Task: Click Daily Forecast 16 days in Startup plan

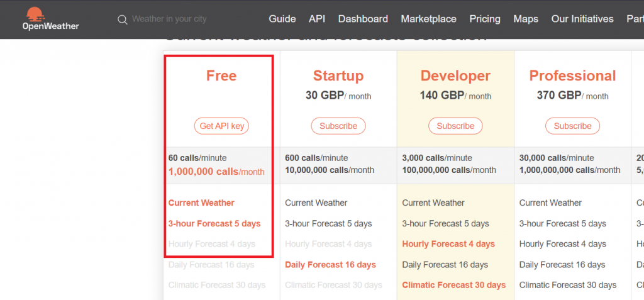Action: [331, 265]
